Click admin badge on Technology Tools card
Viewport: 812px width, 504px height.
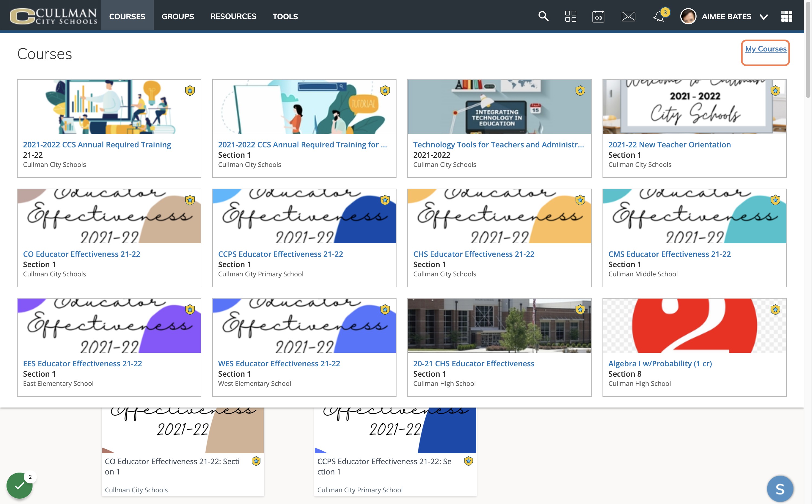[580, 90]
